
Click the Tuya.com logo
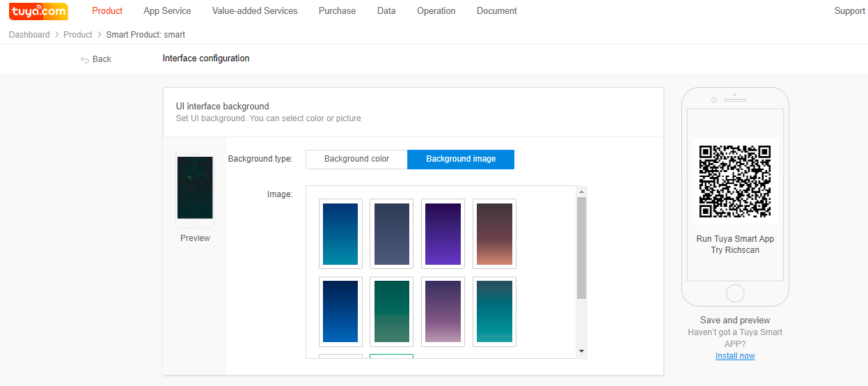38,11
